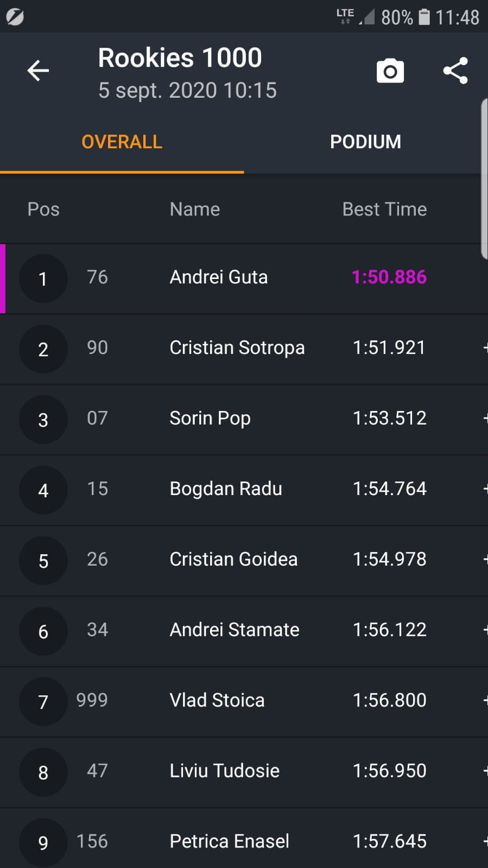Tap the share icon
The image size is (488, 868).
[x=455, y=71]
